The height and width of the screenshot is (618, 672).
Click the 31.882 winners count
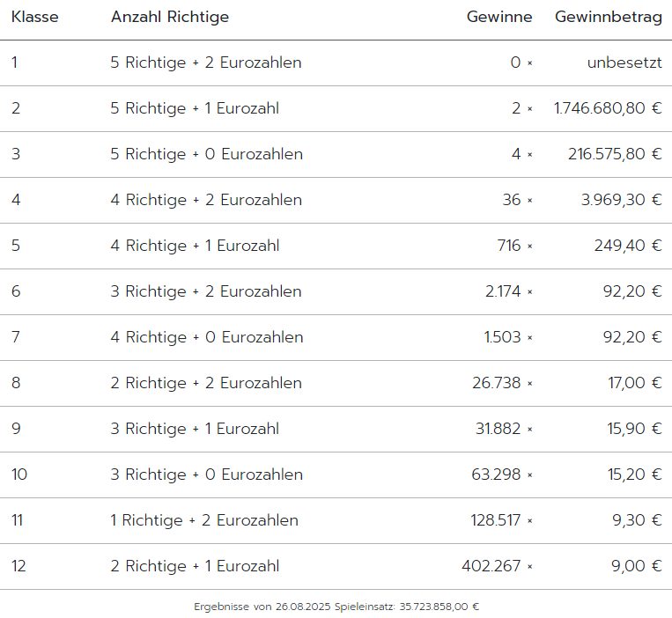(498, 428)
